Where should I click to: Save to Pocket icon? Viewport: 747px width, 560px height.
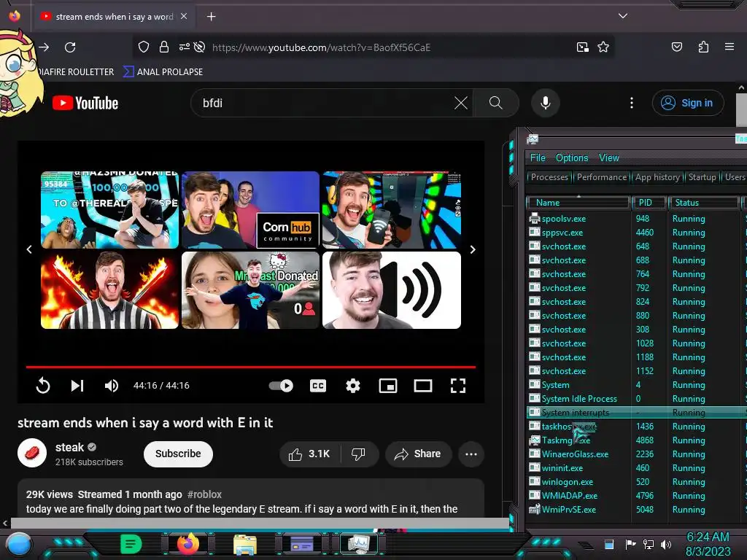pos(676,47)
